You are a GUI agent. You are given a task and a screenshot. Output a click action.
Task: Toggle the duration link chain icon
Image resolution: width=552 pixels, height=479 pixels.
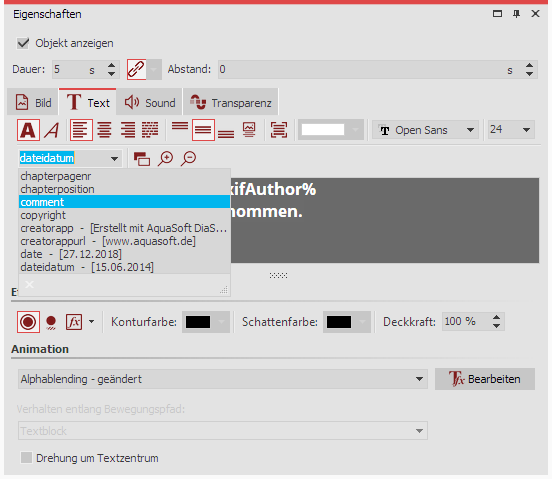point(136,69)
